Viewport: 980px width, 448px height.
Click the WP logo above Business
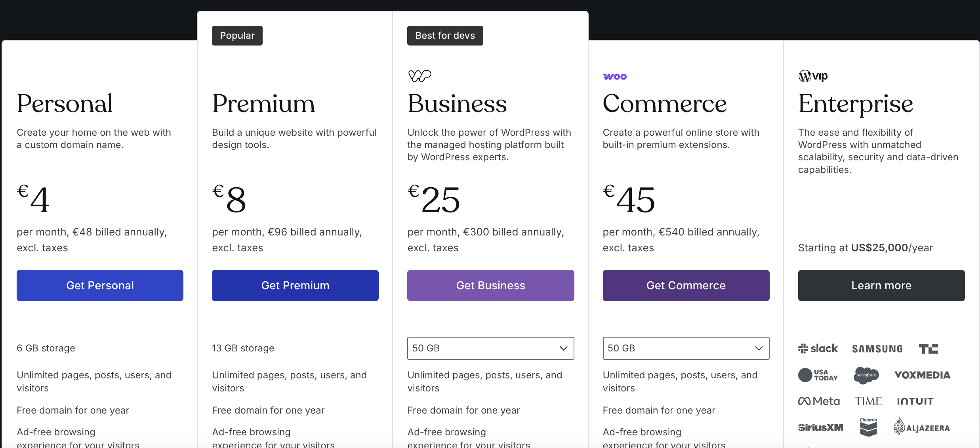[x=419, y=76]
